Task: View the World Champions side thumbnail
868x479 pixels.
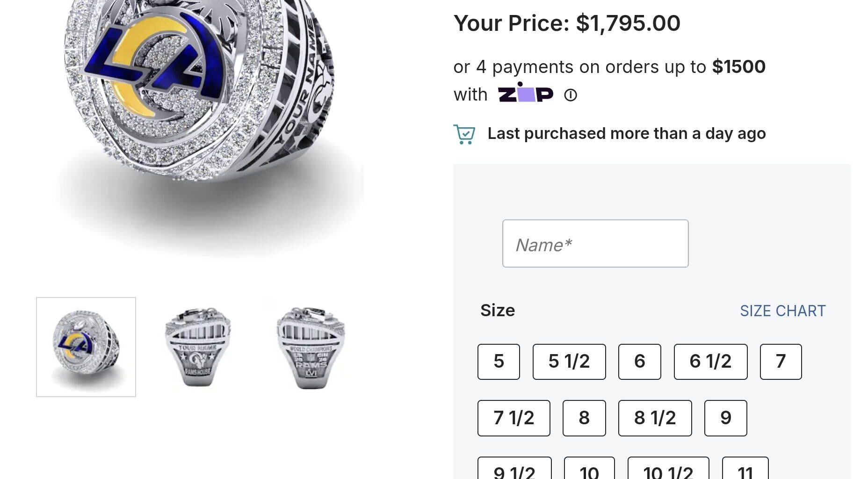Action: tap(311, 347)
